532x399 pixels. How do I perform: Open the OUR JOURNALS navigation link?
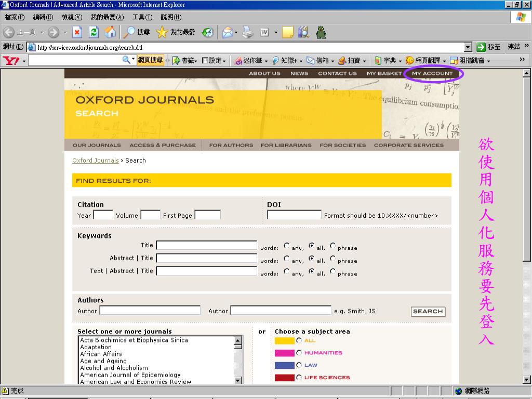click(x=97, y=145)
